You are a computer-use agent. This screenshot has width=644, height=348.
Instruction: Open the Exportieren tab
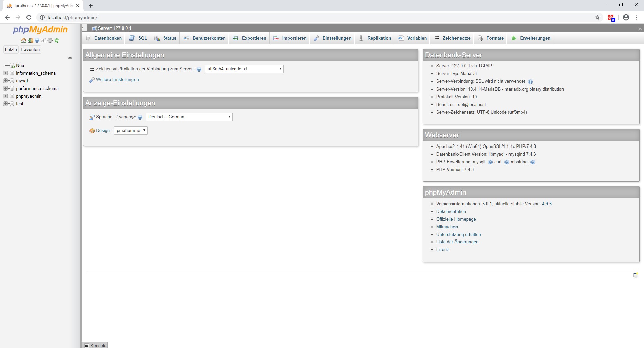250,38
